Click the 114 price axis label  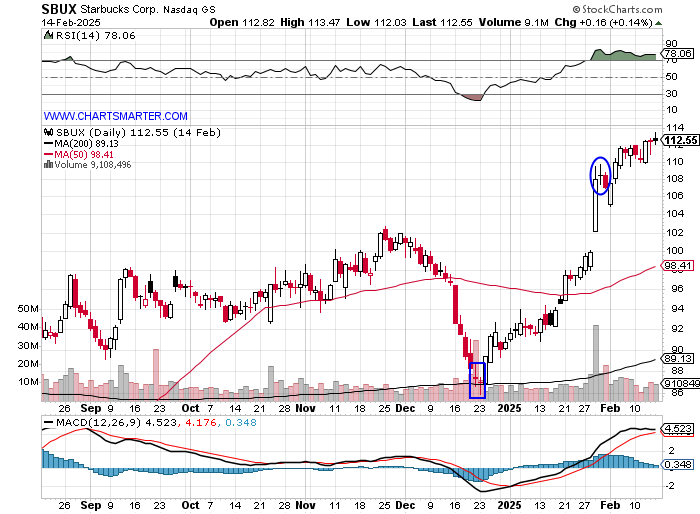tap(675, 128)
